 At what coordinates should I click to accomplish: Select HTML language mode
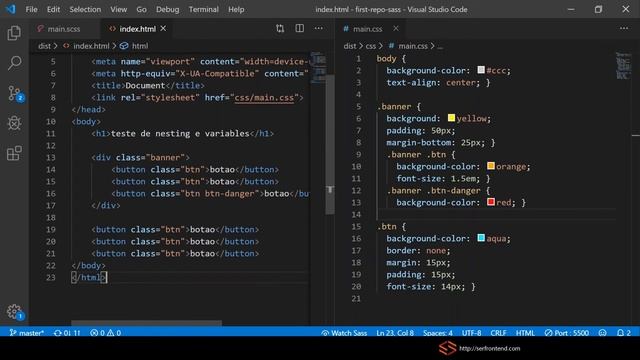tap(525, 333)
